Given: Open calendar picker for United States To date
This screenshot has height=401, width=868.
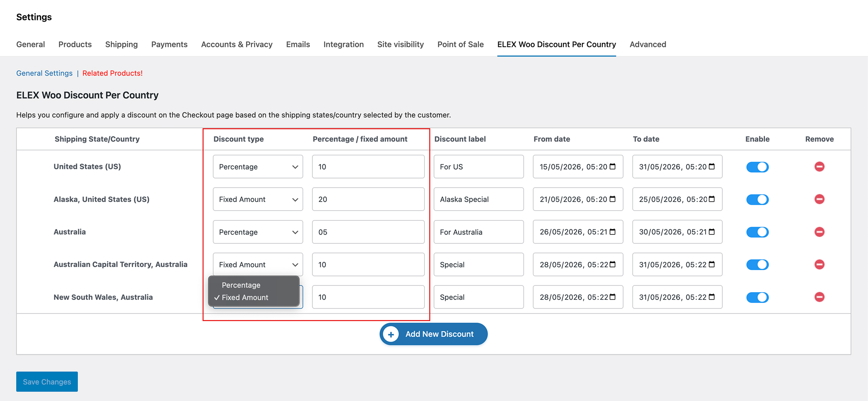Looking at the screenshot, I should [712, 166].
